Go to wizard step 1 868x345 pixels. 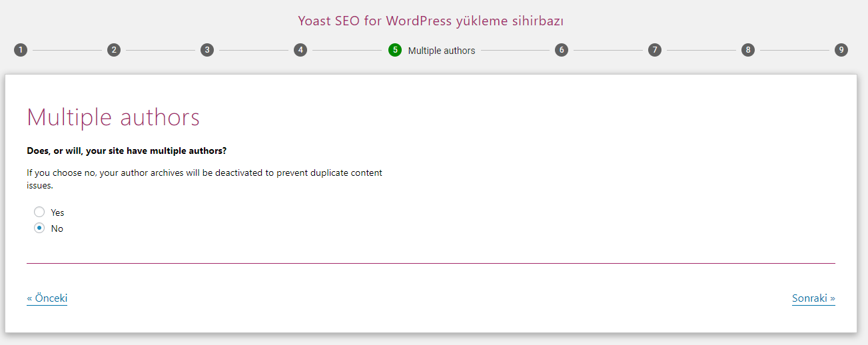coord(21,50)
